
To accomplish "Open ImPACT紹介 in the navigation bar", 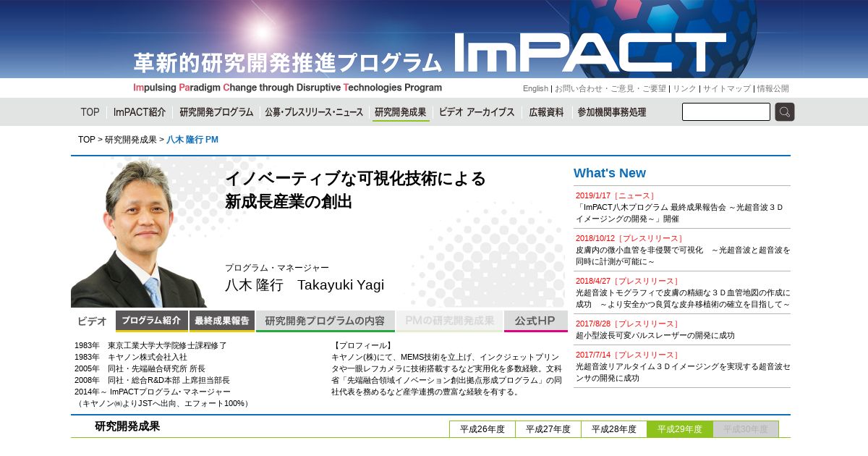I will [140, 112].
